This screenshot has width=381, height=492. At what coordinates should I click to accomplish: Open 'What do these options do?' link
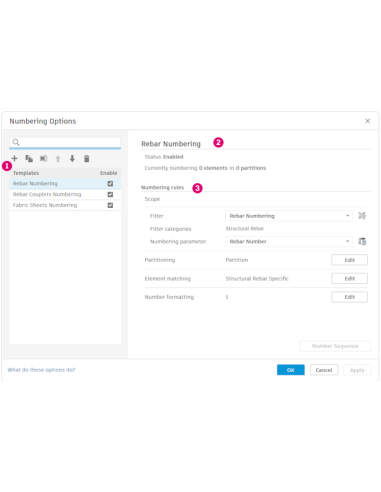[41, 370]
